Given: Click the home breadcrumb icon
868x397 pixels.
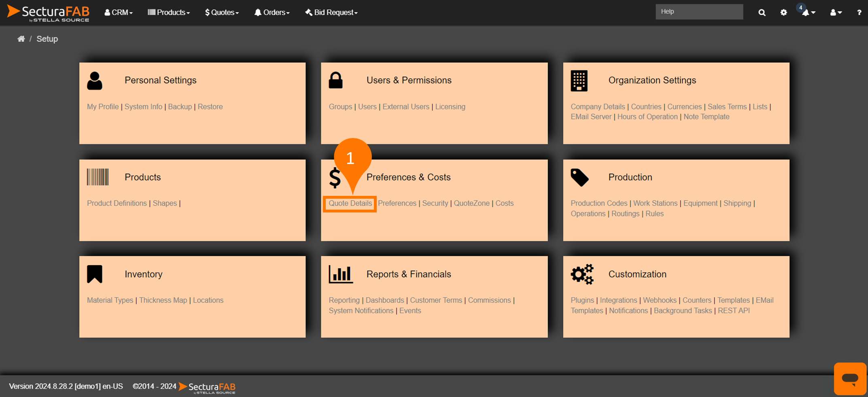Looking at the screenshot, I should [21, 39].
